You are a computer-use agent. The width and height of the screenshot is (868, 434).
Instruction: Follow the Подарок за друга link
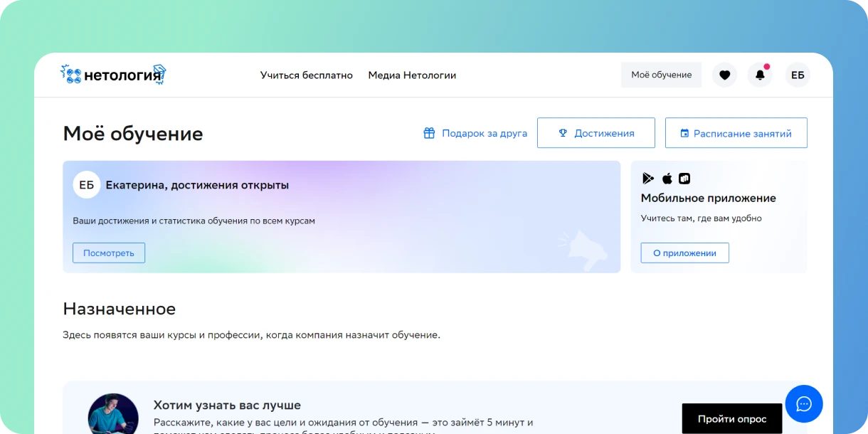[475, 133]
